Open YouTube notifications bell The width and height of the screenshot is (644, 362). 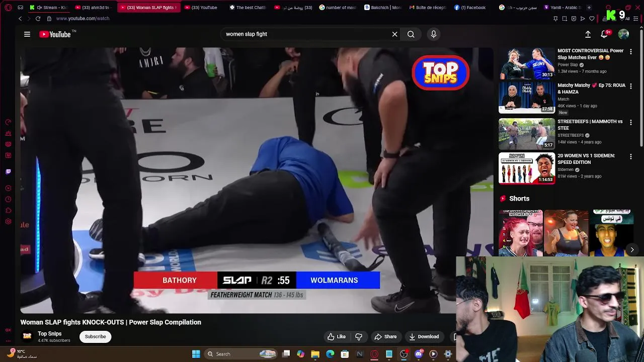(604, 34)
